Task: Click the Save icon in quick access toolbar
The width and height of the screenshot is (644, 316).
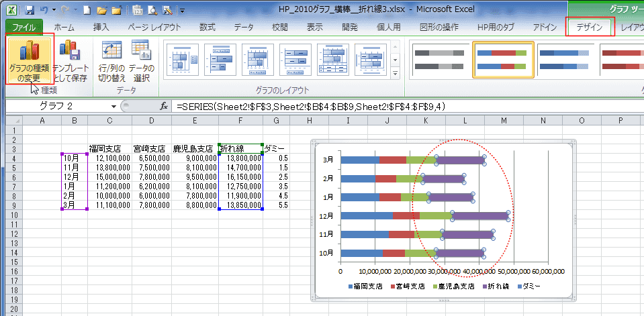Action: 30,11
